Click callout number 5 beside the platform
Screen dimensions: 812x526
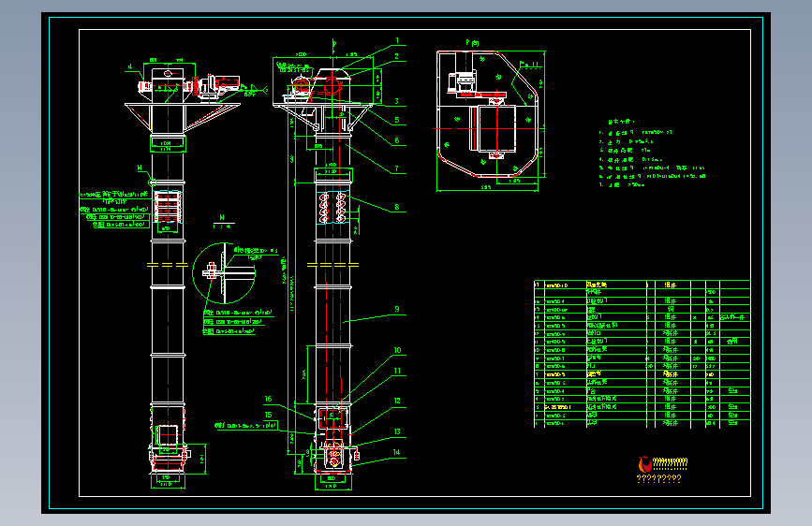tap(397, 120)
